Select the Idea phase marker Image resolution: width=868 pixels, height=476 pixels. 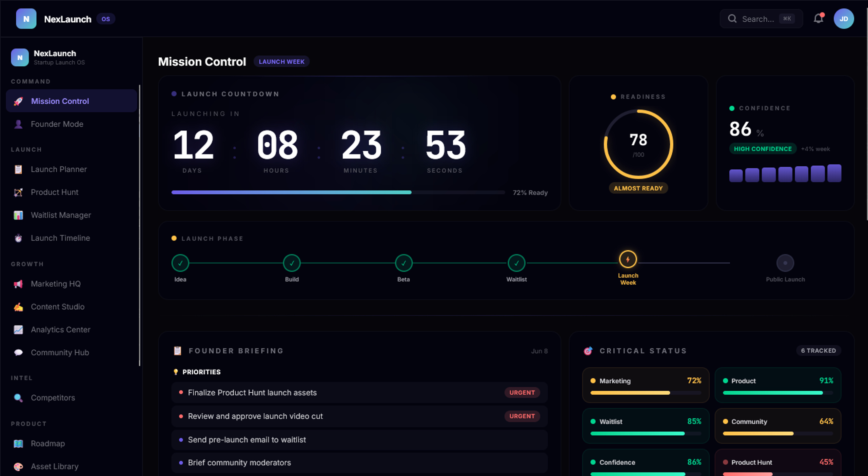[x=180, y=263]
